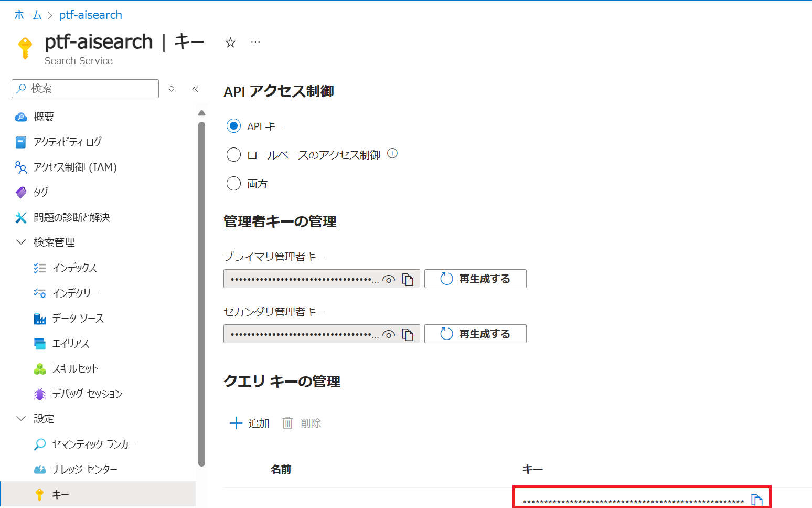
Task: Switch to エイリアス in the sidebar
Action: click(72, 343)
